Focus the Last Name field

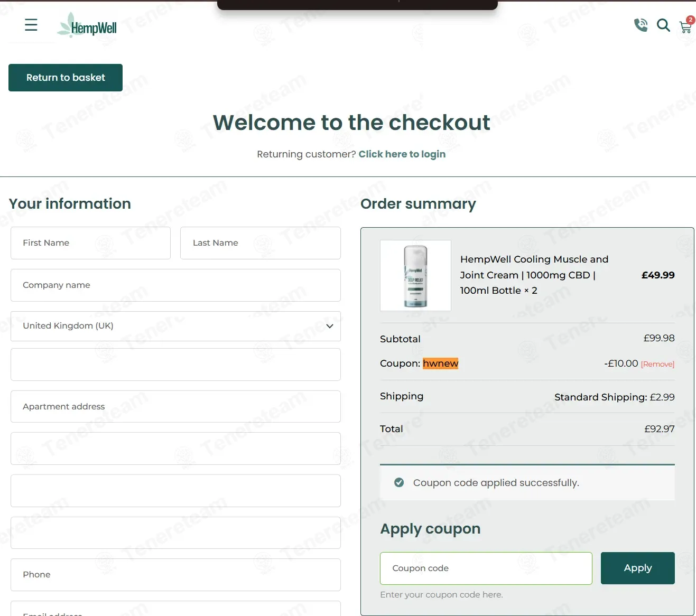[x=261, y=243]
